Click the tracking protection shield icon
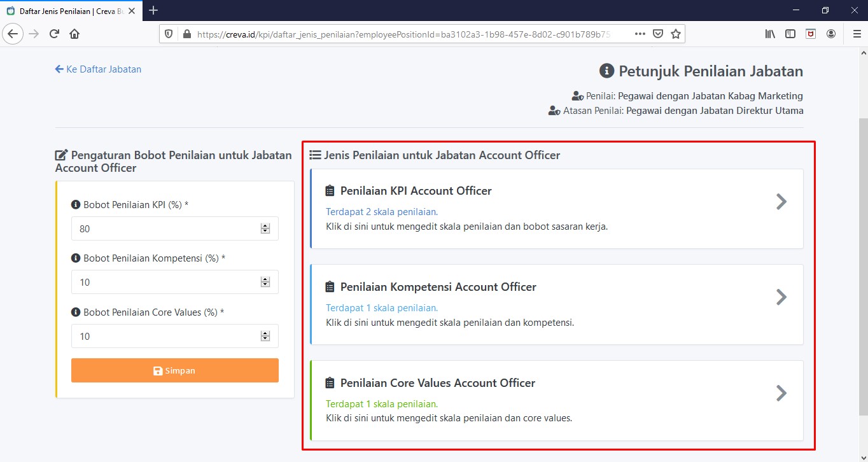The width and height of the screenshot is (868, 462). coord(169,34)
